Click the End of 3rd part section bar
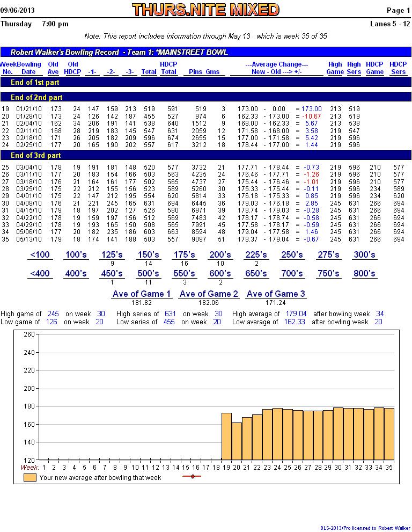Image resolution: width=412 pixels, height=532 pixels. point(206,155)
